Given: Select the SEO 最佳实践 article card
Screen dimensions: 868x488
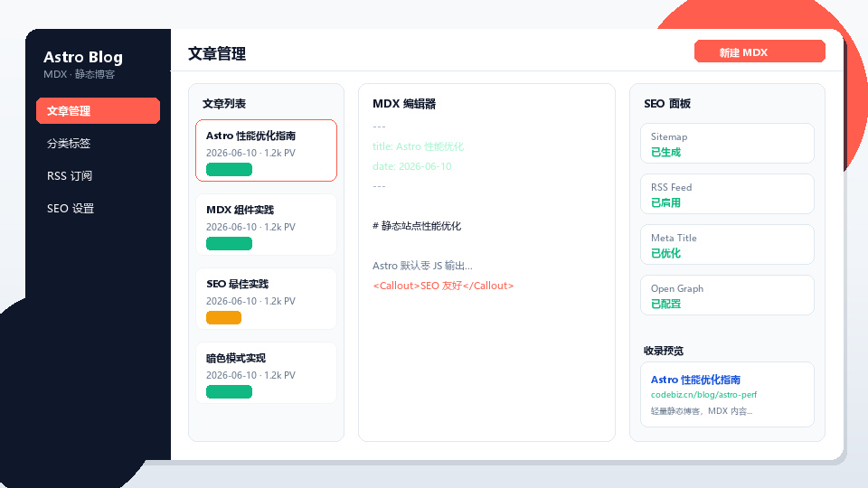Looking at the screenshot, I should tap(266, 299).
